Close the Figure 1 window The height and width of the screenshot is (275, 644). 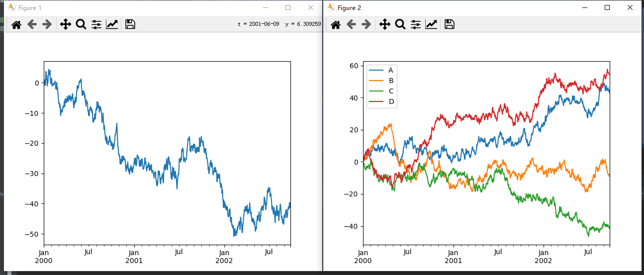click(x=311, y=7)
